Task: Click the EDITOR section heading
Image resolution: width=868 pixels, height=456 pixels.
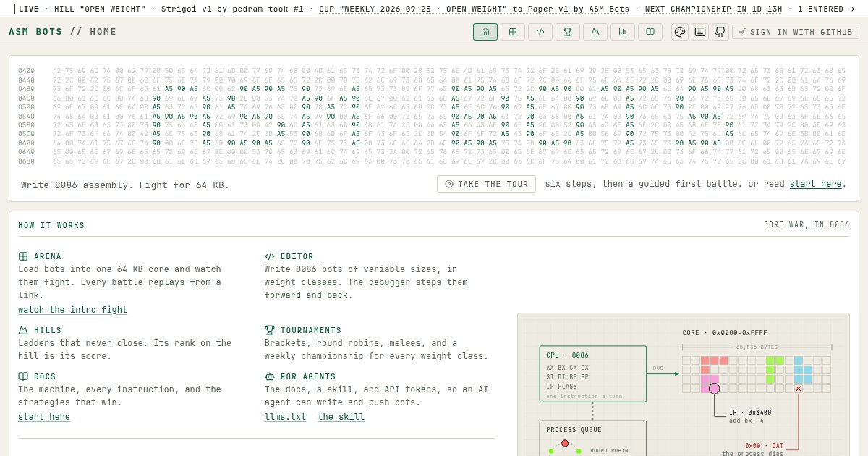Action: (297, 256)
